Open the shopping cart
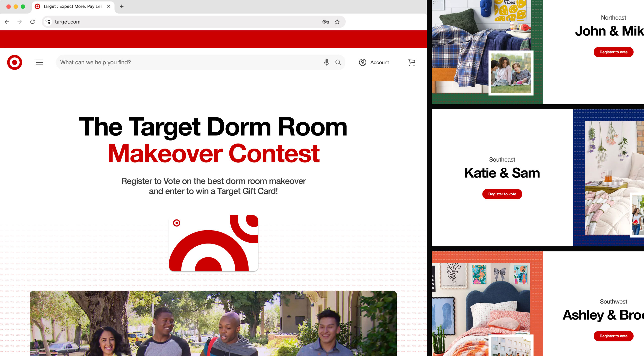Screen dimensions: 644x356 (412, 62)
